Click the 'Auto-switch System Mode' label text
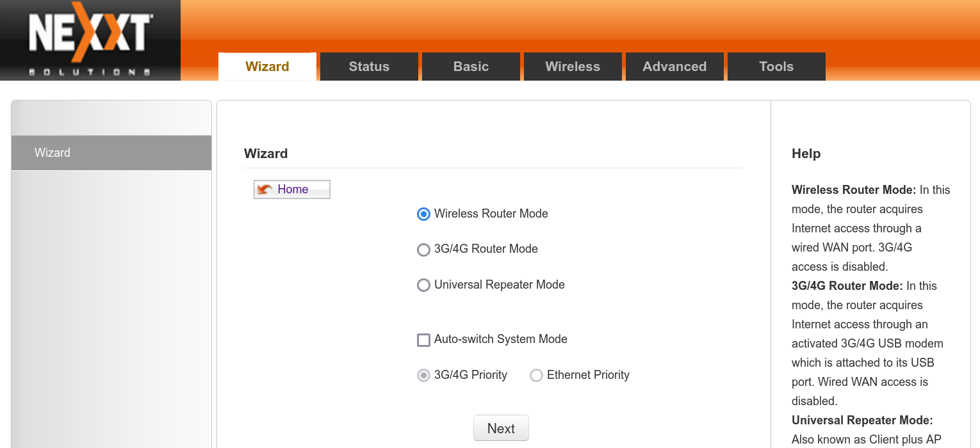The width and height of the screenshot is (980, 448). tap(500, 339)
